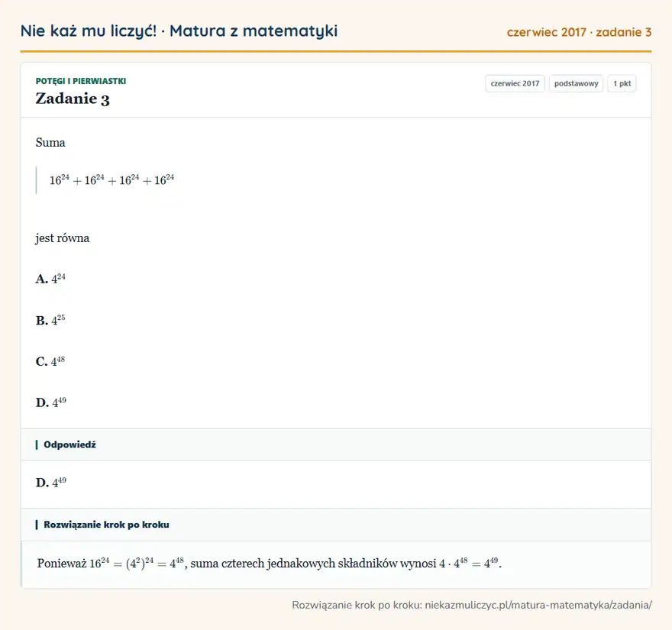This screenshot has width=672, height=630.
Task: Click the word 'Suma' in task text
Action: [50, 142]
